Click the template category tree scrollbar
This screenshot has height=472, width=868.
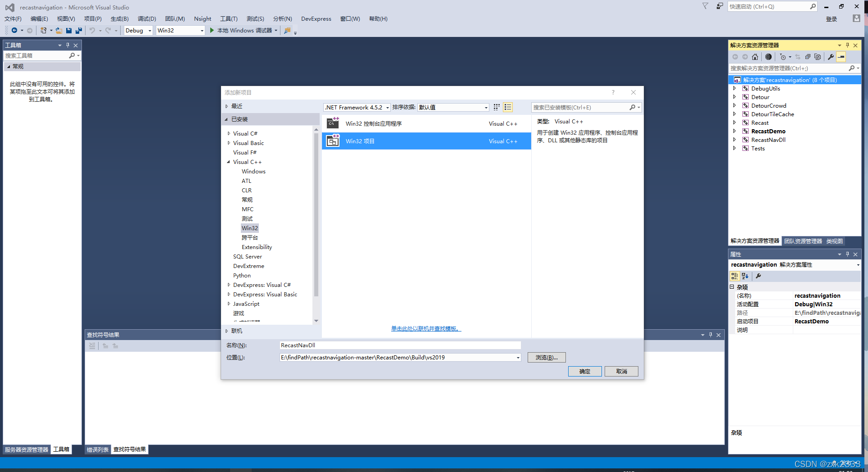(316, 214)
